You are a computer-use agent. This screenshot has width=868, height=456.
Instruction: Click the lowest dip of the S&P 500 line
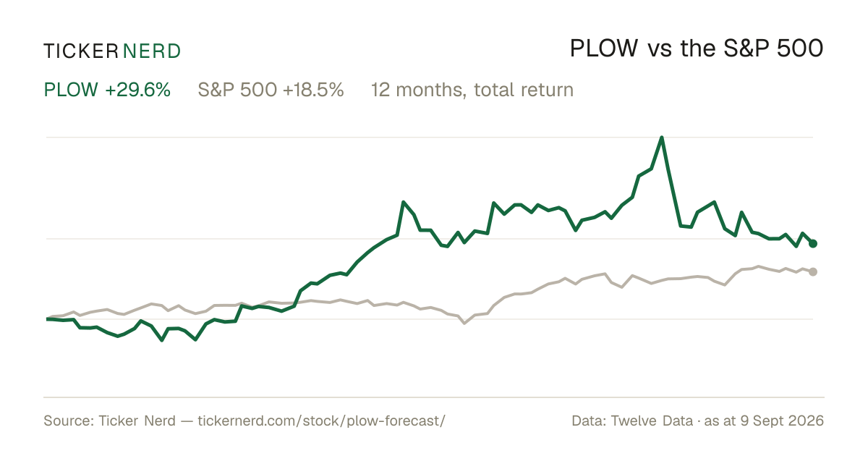click(x=464, y=323)
